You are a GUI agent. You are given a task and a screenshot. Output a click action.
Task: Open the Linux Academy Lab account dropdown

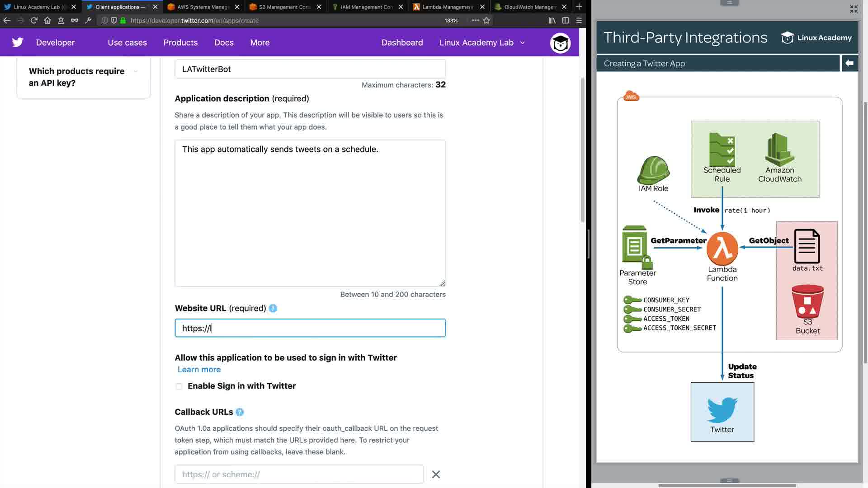point(482,42)
